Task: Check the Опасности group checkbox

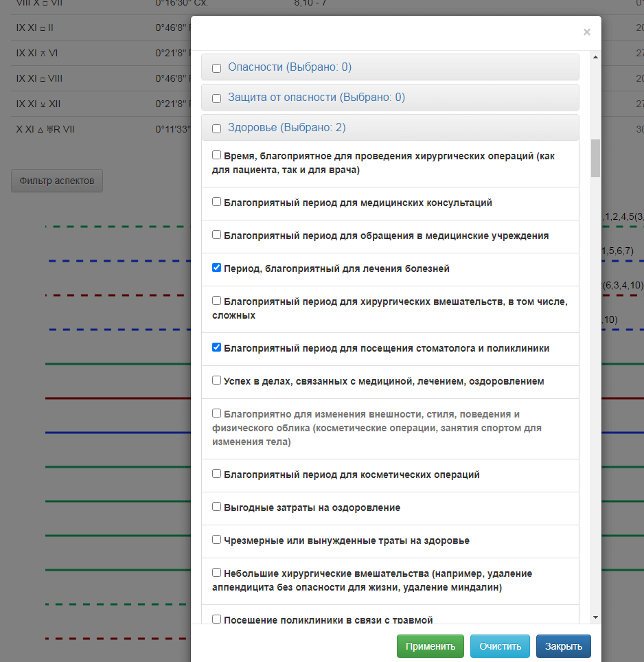Action: pos(216,68)
